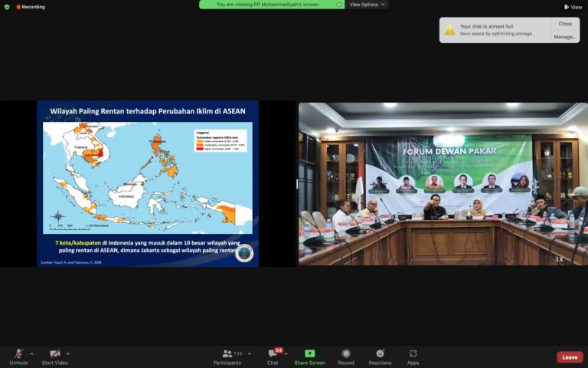Expand audio options arrow beside Unmute
The width and height of the screenshot is (588, 368).
pyautogui.click(x=32, y=353)
